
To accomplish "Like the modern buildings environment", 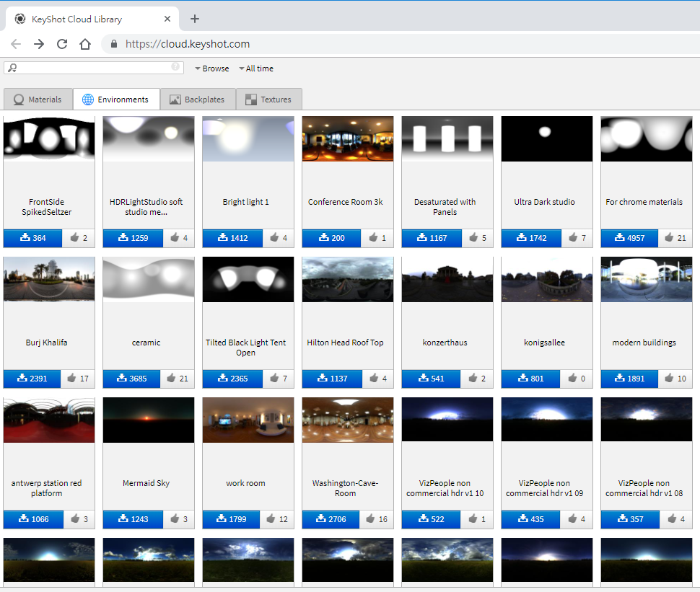I will (x=675, y=379).
